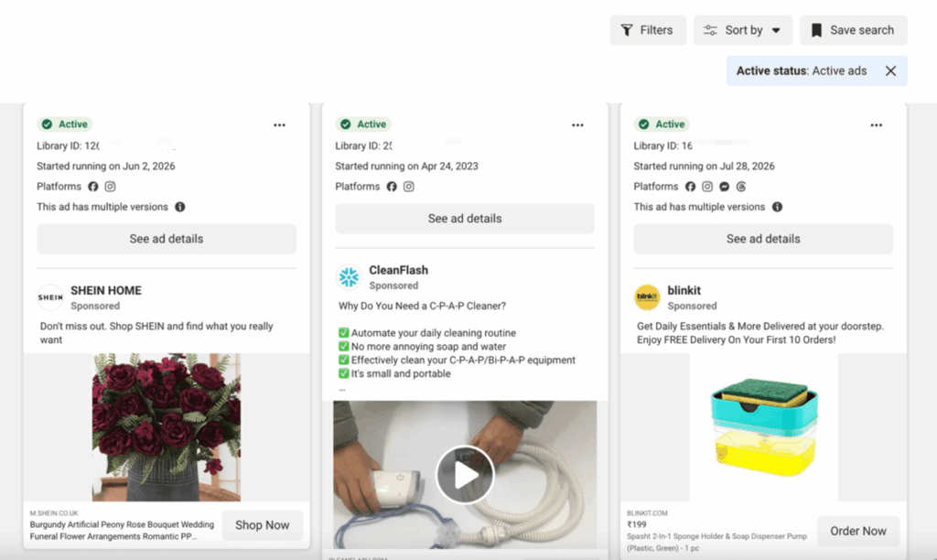This screenshot has width=937, height=560.
Task: Open the three-dot menu on SHEIN HOME ad
Action: [279, 125]
